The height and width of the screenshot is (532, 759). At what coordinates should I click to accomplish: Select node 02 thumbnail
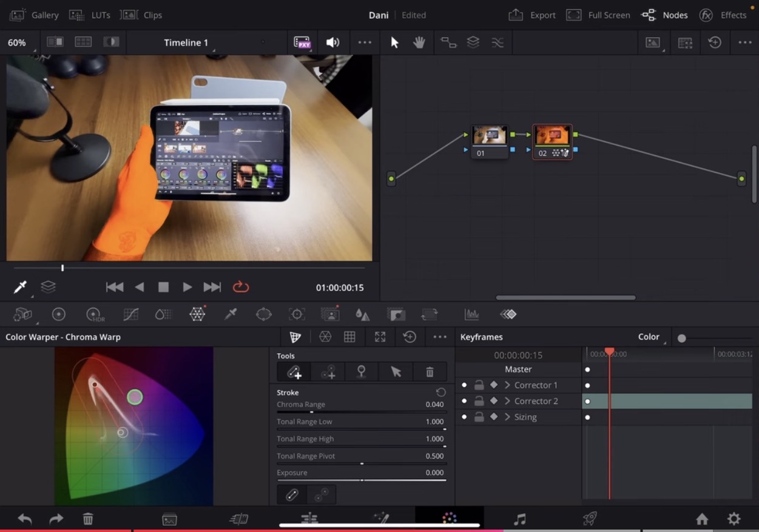point(552,136)
